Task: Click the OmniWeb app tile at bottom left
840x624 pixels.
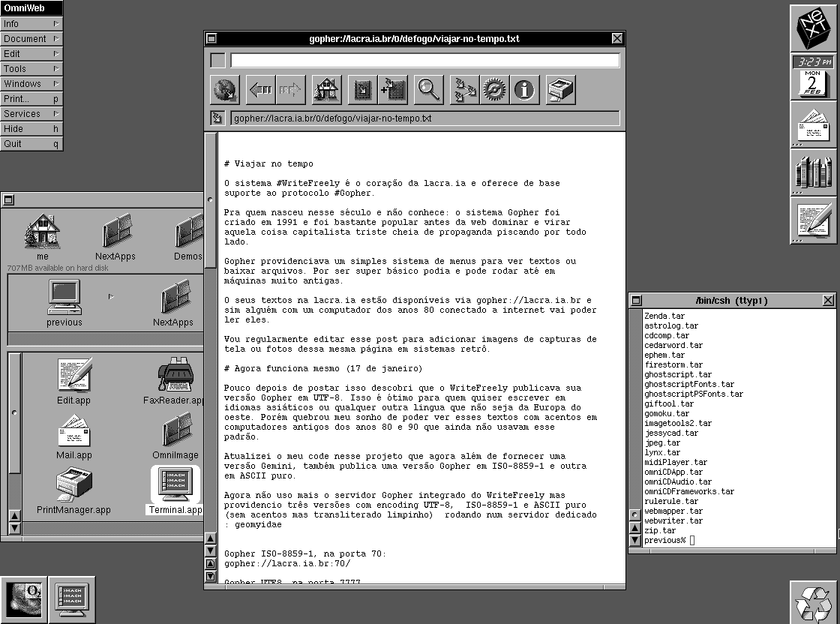Action: point(24,599)
